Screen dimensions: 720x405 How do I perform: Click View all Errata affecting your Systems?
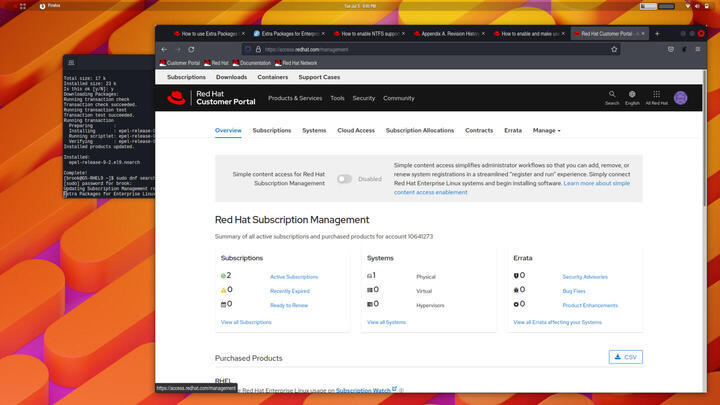tap(557, 322)
